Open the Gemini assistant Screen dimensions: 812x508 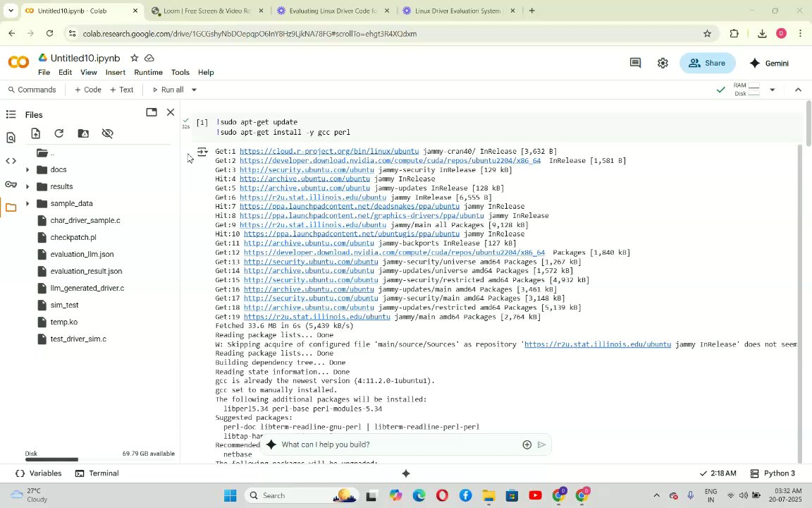click(770, 64)
